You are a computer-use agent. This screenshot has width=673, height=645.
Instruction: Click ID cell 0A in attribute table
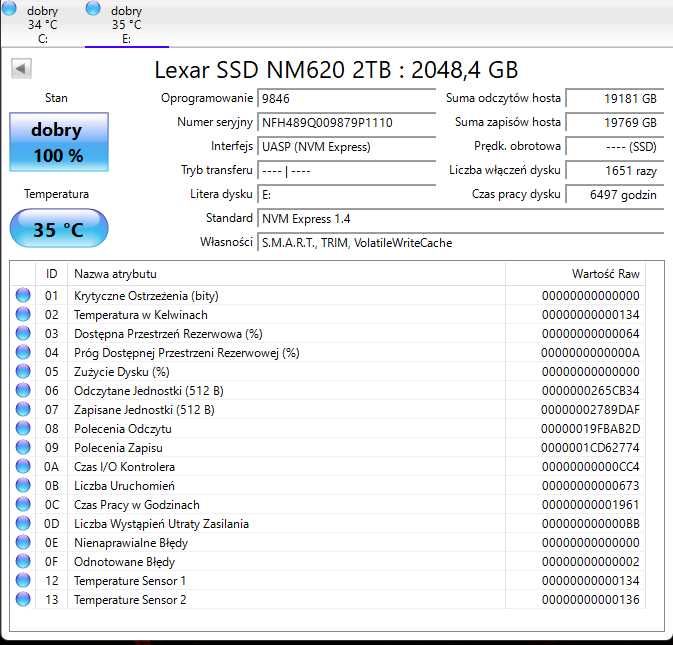coord(52,466)
